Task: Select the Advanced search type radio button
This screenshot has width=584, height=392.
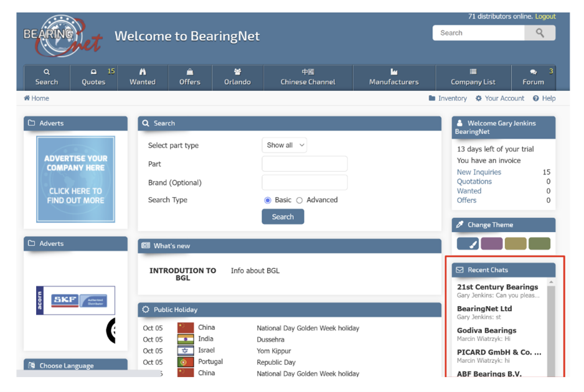Action: tap(299, 200)
